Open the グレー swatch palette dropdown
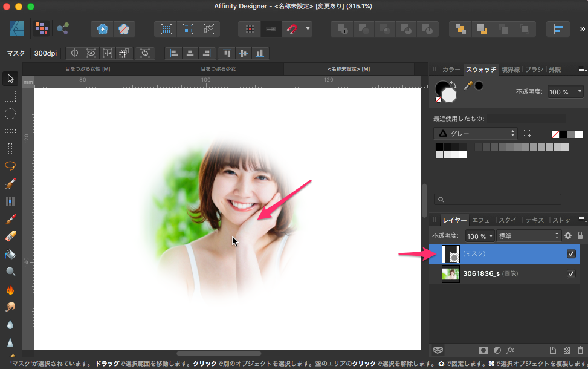Screen dimensions: 588x369 pyautogui.click(x=476, y=133)
